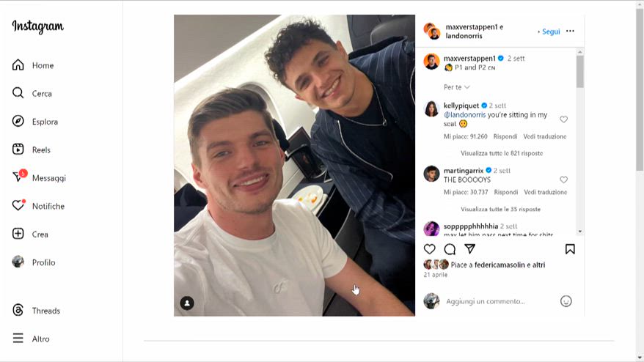Like the post with heart icon
Screen dimensions: 644x362
click(430, 249)
